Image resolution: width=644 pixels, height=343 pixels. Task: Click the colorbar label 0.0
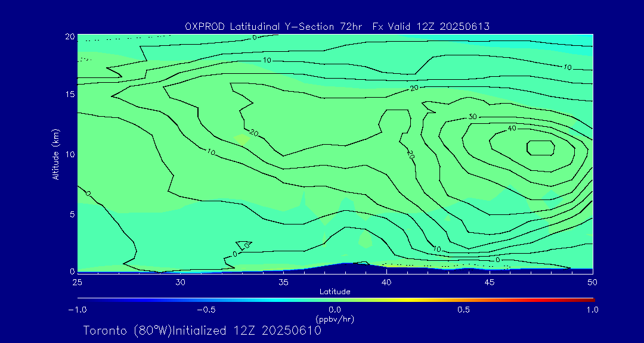pos(335,310)
